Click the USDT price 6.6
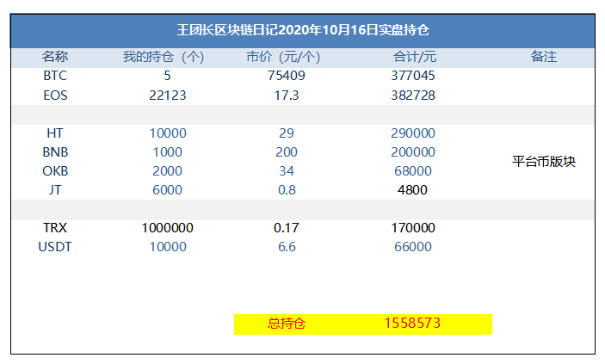605x364 pixels. coord(287,247)
